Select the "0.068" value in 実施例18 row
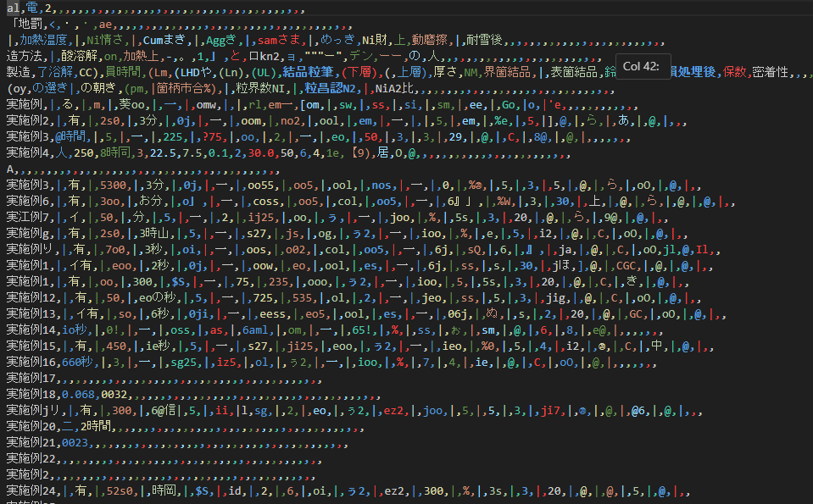813x504 pixels. pyautogui.click(x=78, y=394)
